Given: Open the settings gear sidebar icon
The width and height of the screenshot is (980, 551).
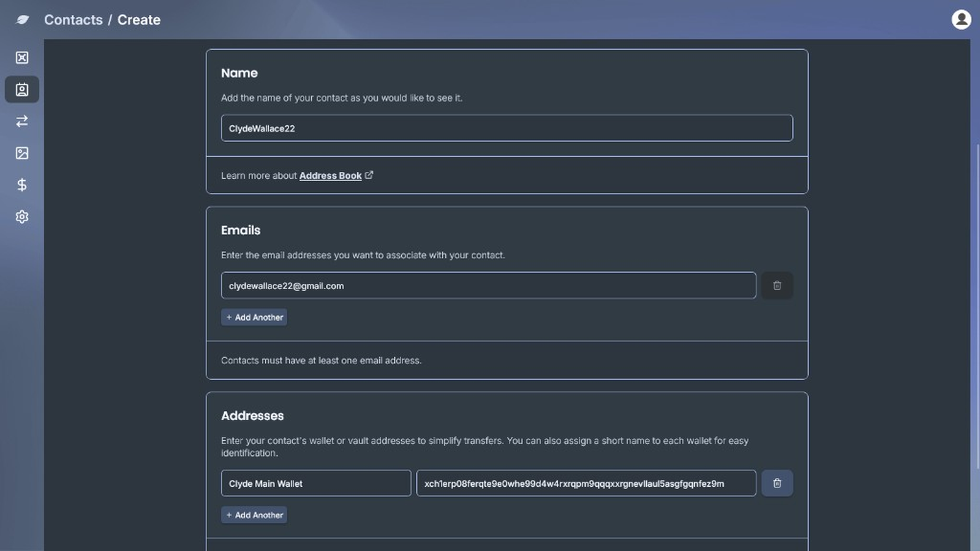Looking at the screenshot, I should [x=22, y=217].
